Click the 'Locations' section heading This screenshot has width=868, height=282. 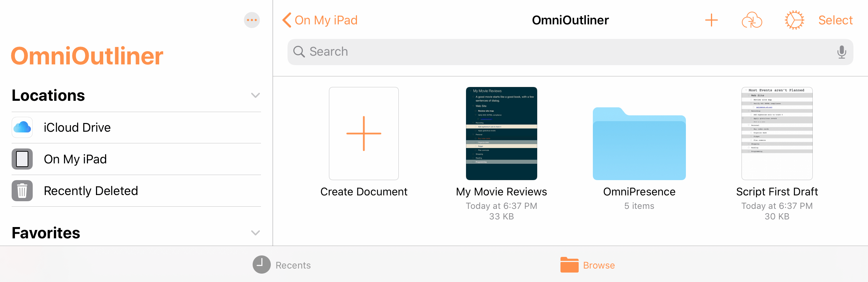48,95
